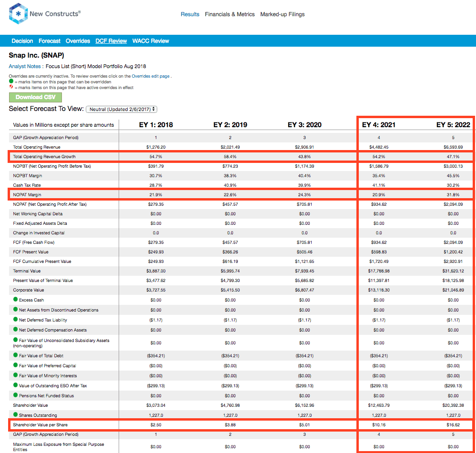Image resolution: width=476 pixels, height=453 pixels.
Task: Switch to the Overrides menu item
Action: point(78,41)
